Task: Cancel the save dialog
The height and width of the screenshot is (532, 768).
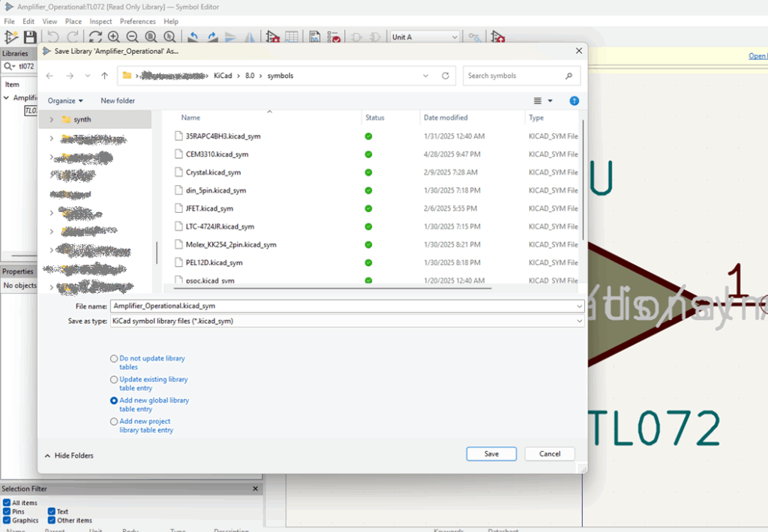Action: (550, 453)
